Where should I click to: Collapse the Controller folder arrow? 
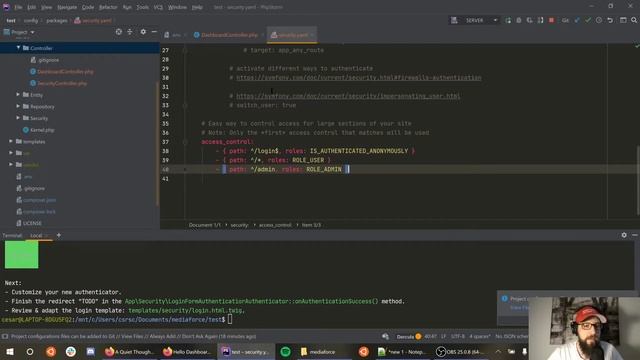click(x=18, y=48)
